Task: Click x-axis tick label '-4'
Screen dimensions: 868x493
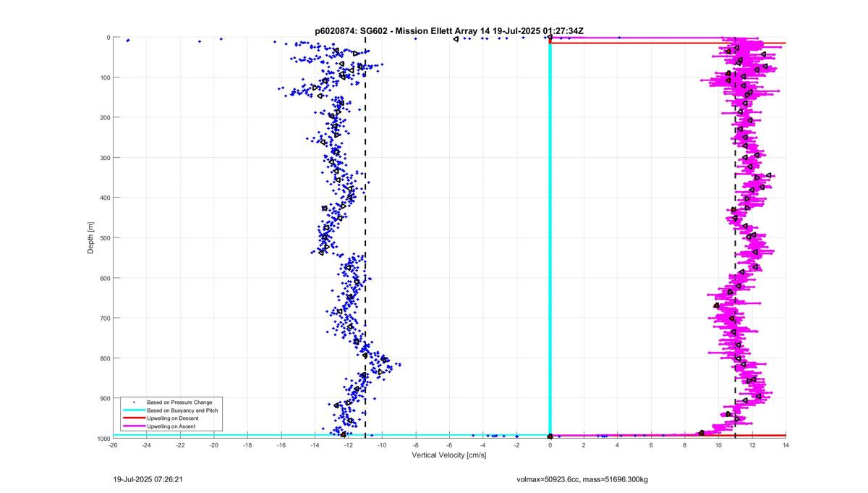Action: 483,445
